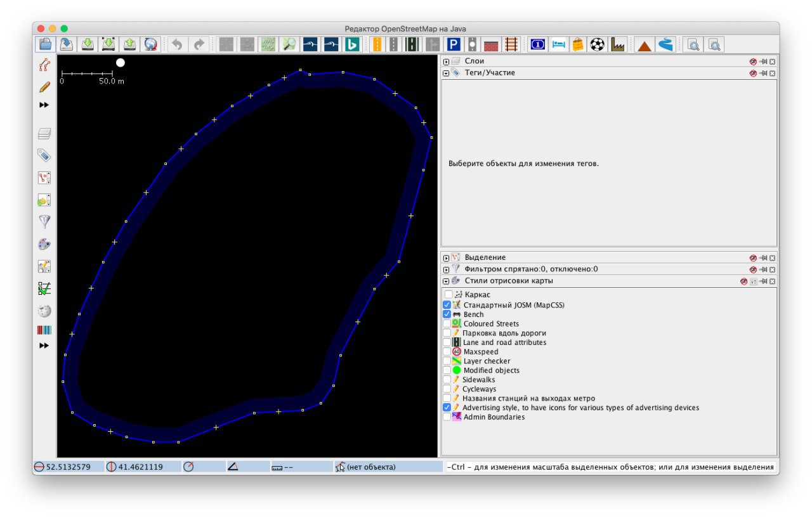Enable the Maxspeed style checkbox
Viewport: 812px width, 518px height.
447,352
